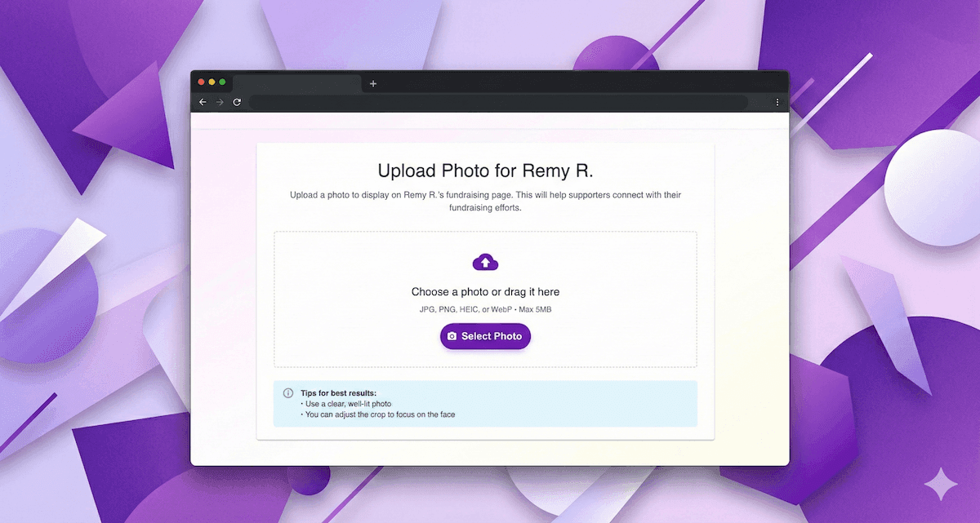This screenshot has height=523, width=980.
Task: Click the "adjust the crop" tip line
Action: tap(380, 414)
